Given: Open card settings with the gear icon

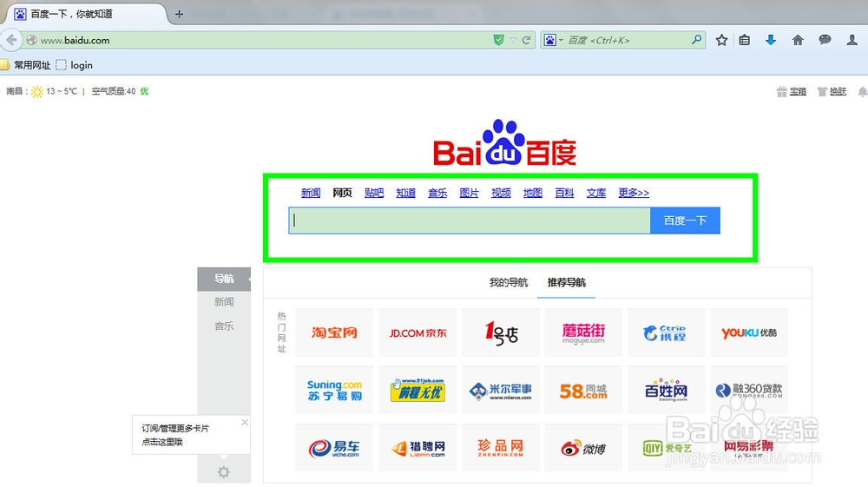Looking at the screenshot, I should tap(224, 472).
